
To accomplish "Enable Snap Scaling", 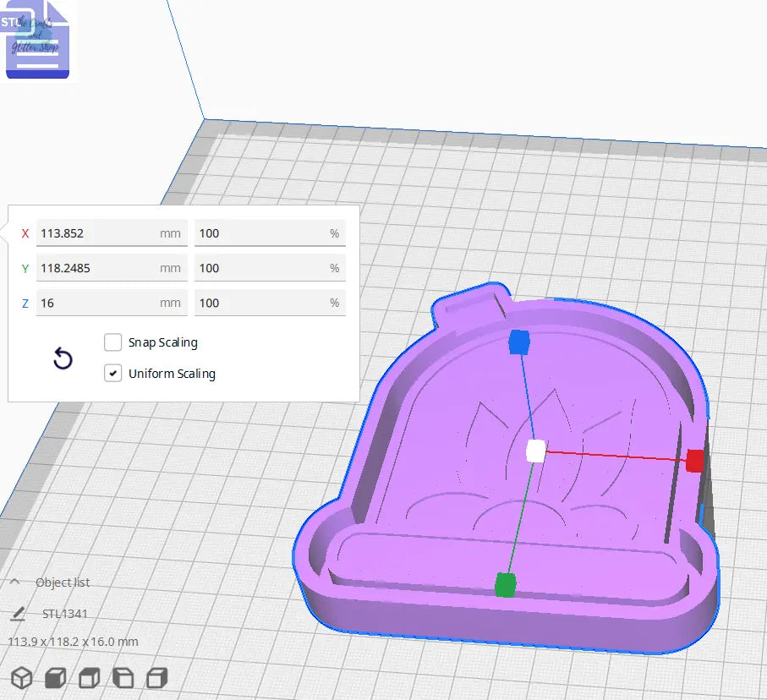I will tap(113, 342).
